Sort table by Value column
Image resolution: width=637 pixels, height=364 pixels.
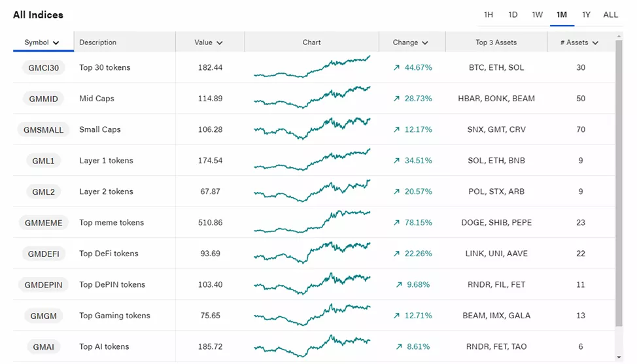209,42
